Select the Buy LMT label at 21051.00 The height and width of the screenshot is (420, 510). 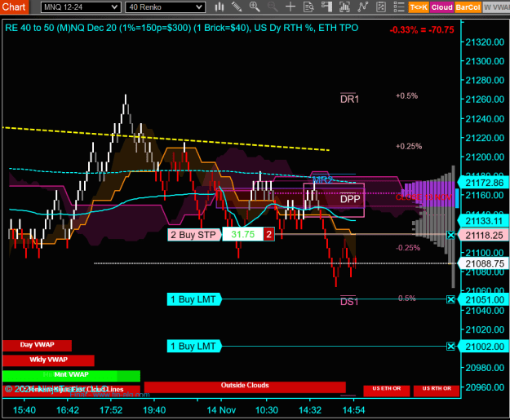pyautogui.click(x=194, y=299)
